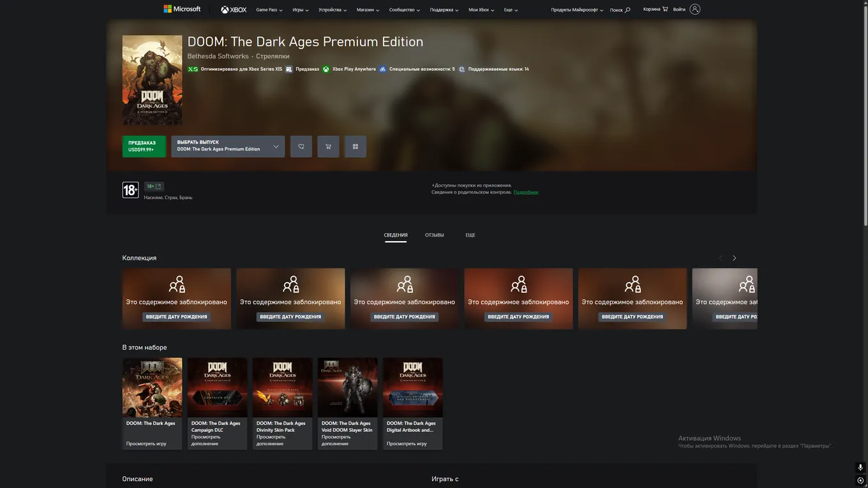Open the small 18+ external link badge
The height and width of the screenshot is (488, 868).
pyautogui.click(x=154, y=186)
